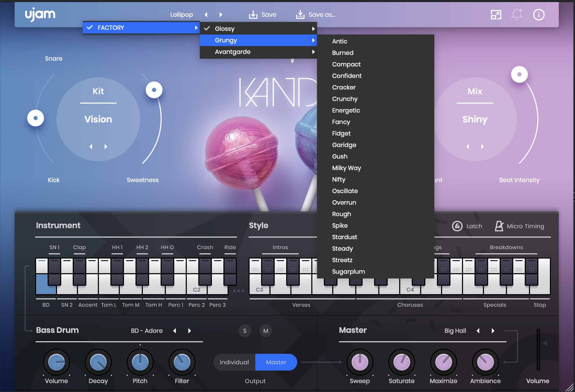
Task: Solo the Bass Drum with S button
Action: (245, 331)
